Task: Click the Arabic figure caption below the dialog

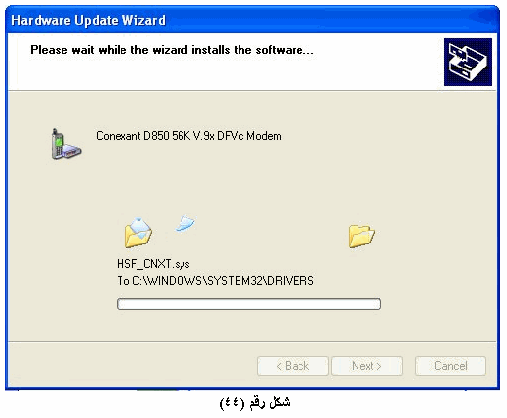Action: (x=255, y=402)
